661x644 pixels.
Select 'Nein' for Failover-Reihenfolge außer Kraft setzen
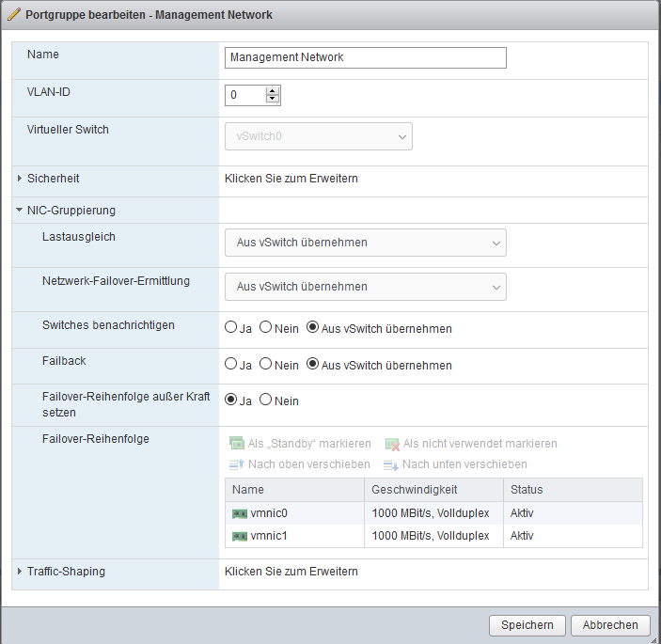266,401
